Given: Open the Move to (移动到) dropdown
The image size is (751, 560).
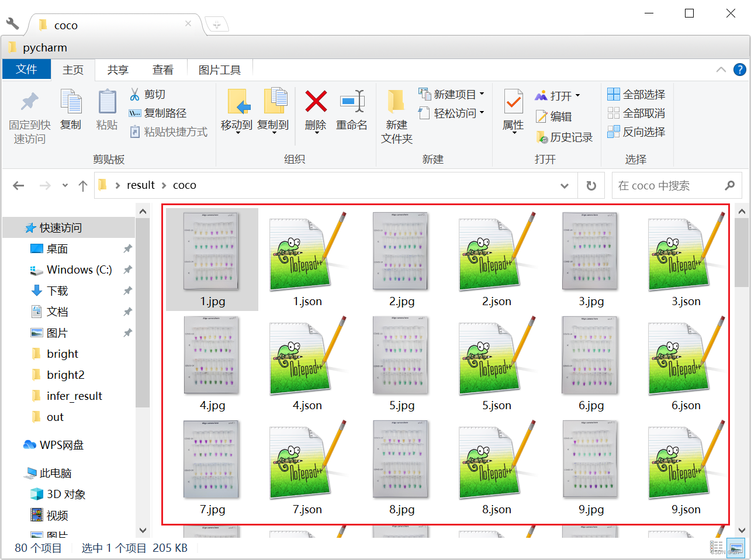Looking at the screenshot, I should 237,132.
